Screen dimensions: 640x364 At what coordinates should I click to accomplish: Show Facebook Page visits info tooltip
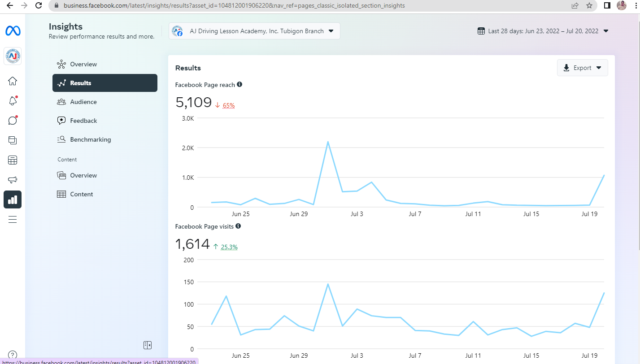tap(238, 226)
